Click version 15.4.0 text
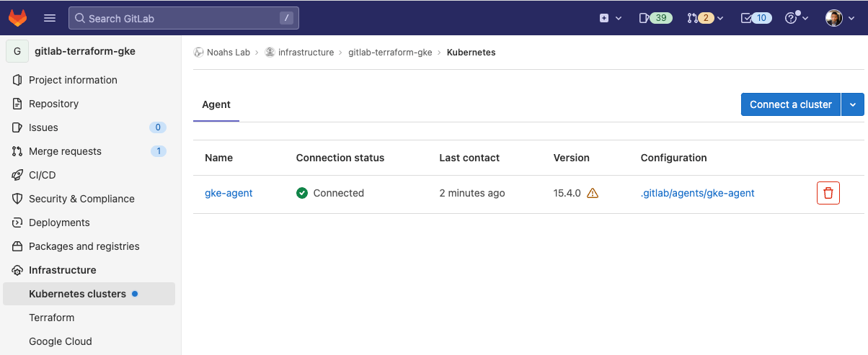Screen dimensions: 868x355 [x=567, y=193]
